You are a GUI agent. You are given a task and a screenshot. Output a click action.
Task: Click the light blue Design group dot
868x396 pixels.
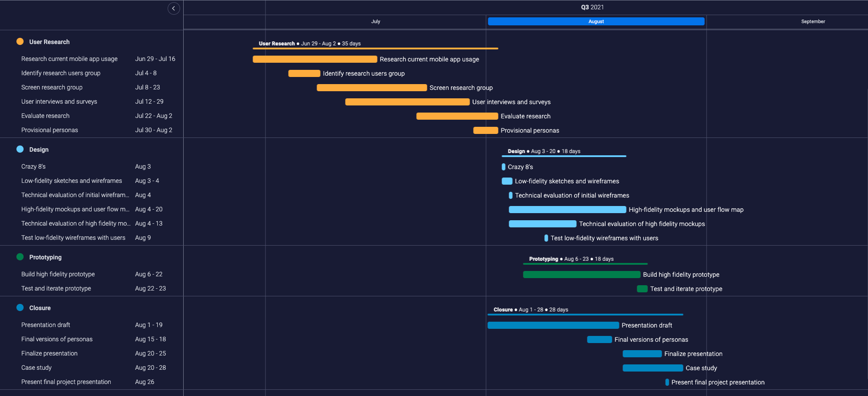point(20,149)
